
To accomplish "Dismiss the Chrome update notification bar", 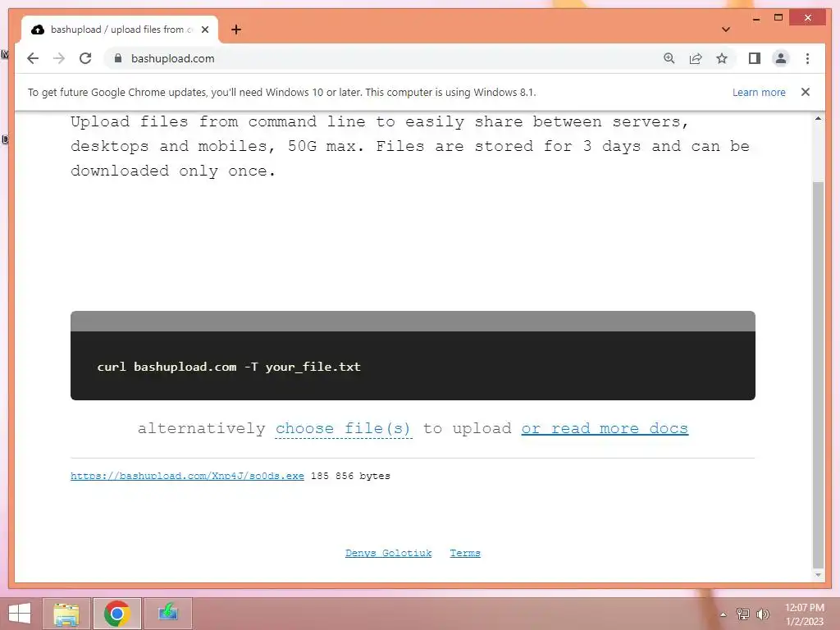I will pyautogui.click(x=806, y=92).
